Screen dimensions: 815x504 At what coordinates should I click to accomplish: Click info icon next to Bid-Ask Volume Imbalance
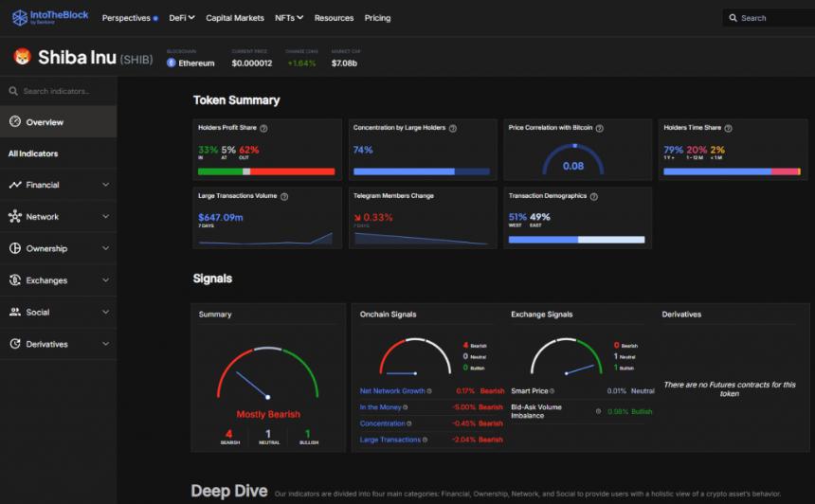pos(598,411)
